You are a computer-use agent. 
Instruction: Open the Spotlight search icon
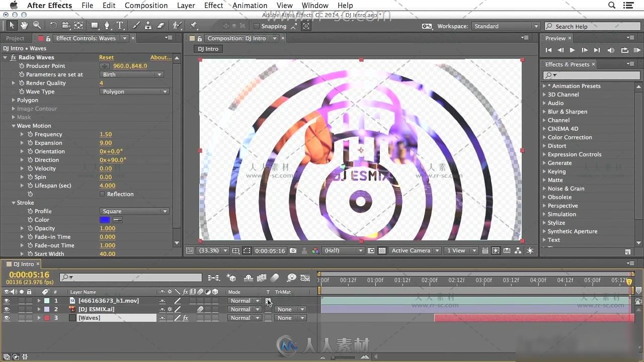click(612, 5)
